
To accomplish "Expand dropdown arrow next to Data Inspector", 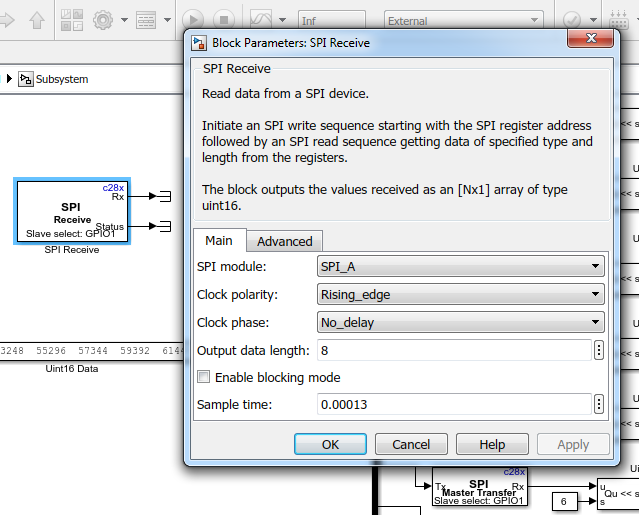I will pyautogui.click(x=282, y=20).
